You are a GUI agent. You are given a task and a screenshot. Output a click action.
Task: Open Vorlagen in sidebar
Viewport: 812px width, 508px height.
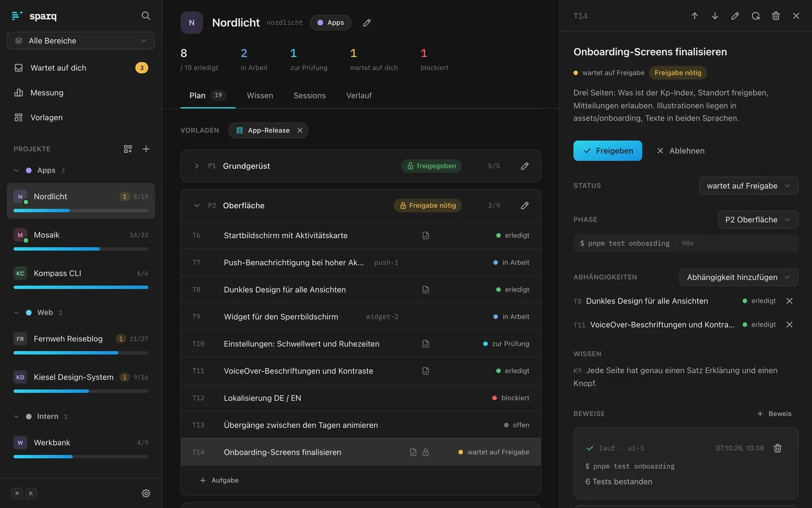tap(81, 117)
